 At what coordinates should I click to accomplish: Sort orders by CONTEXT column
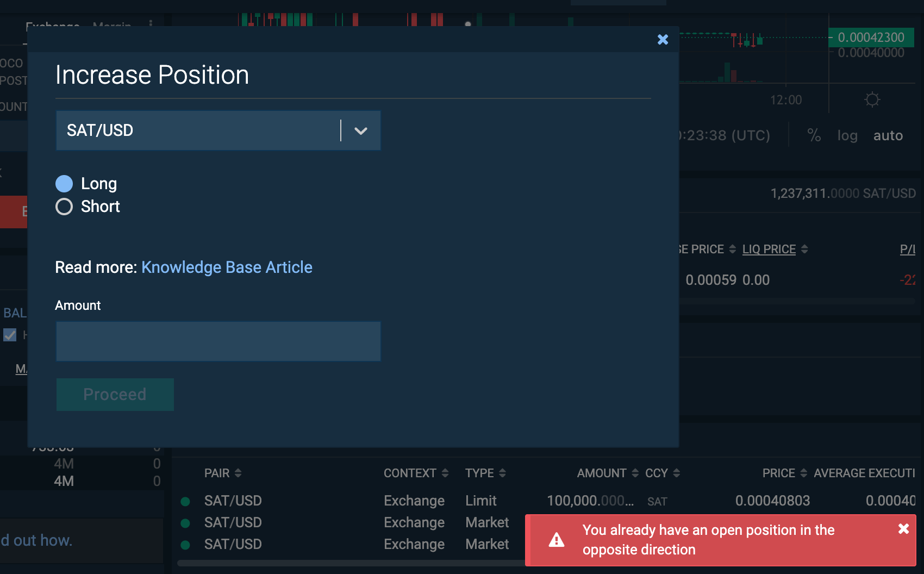(416, 473)
